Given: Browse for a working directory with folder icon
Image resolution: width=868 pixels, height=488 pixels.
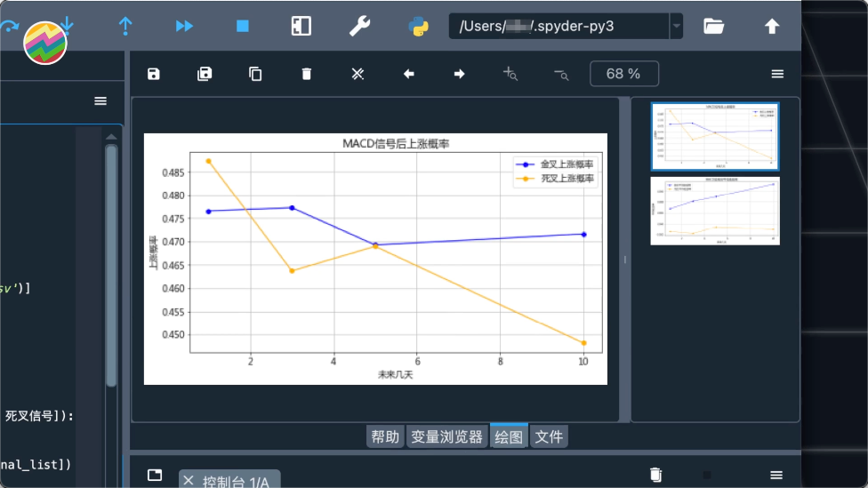Looking at the screenshot, I should 713,26.
